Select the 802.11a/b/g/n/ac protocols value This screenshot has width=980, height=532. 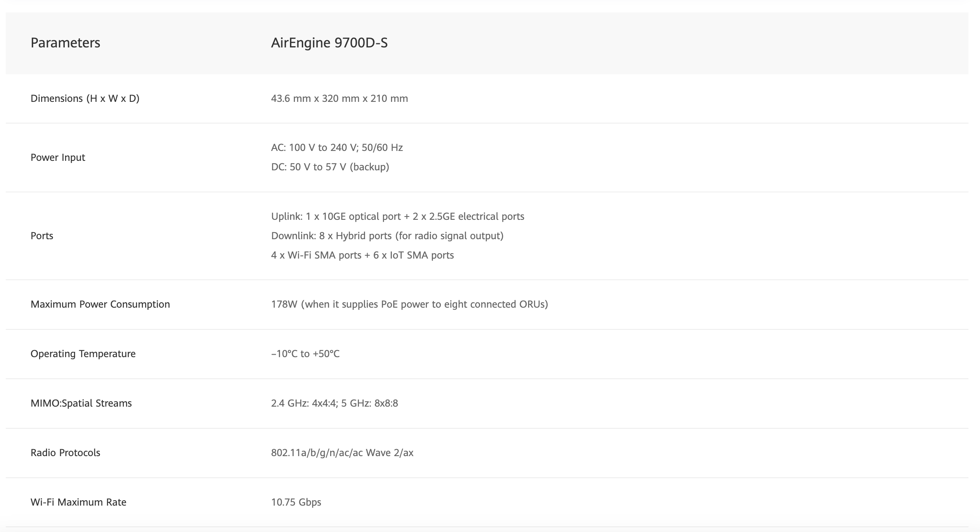342,453
